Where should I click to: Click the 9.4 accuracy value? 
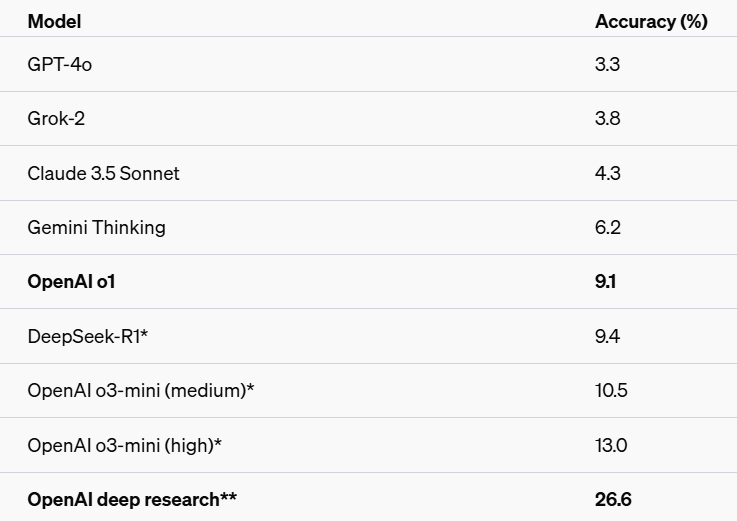pyautogui.click(x=607, y=336)
